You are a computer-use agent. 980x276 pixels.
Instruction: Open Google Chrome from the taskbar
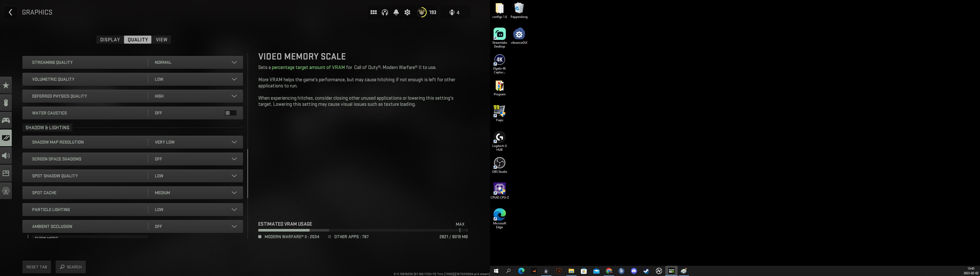tap(609, 271)
